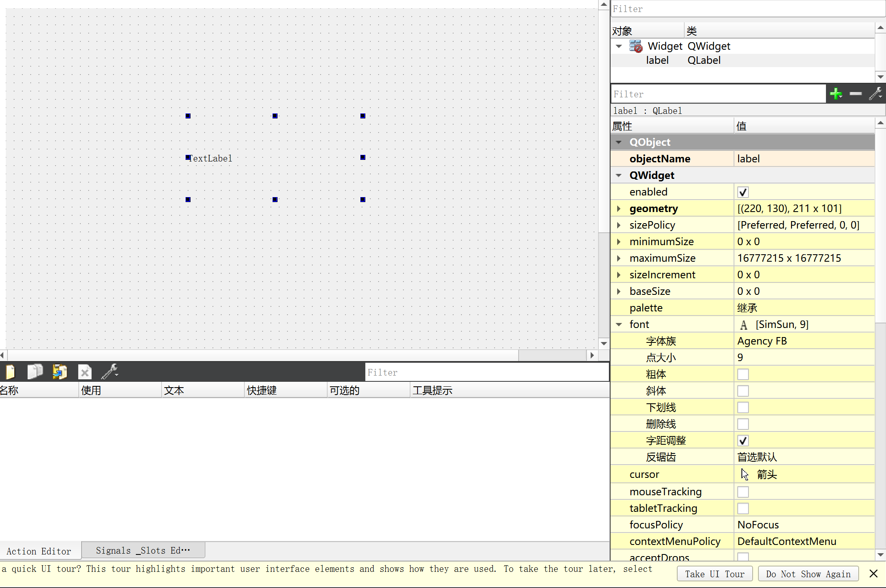Click the Take UI Tour button

pyautogui.click(x=715, y=574)
